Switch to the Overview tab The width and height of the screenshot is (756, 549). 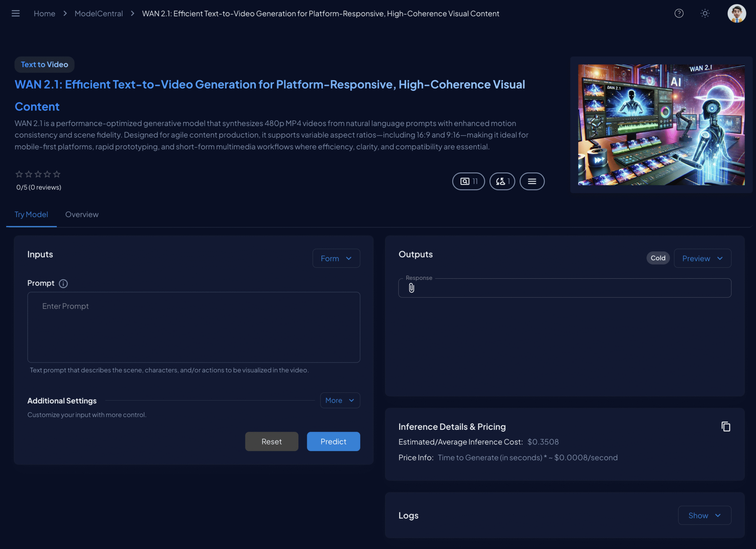point(82,215)
